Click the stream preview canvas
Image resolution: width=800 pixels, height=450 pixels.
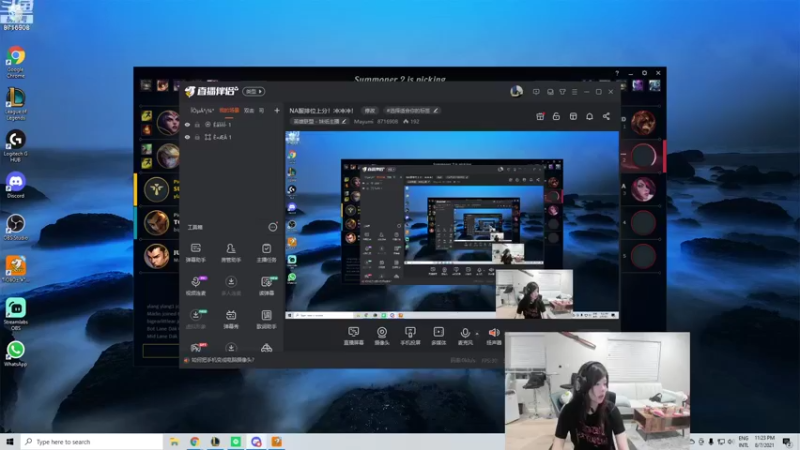(452, 225)
